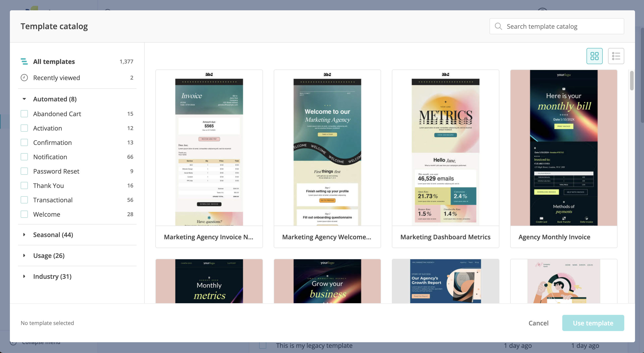Open the Monthly metrics template card

pyautogui.click(x=209, y=281)
